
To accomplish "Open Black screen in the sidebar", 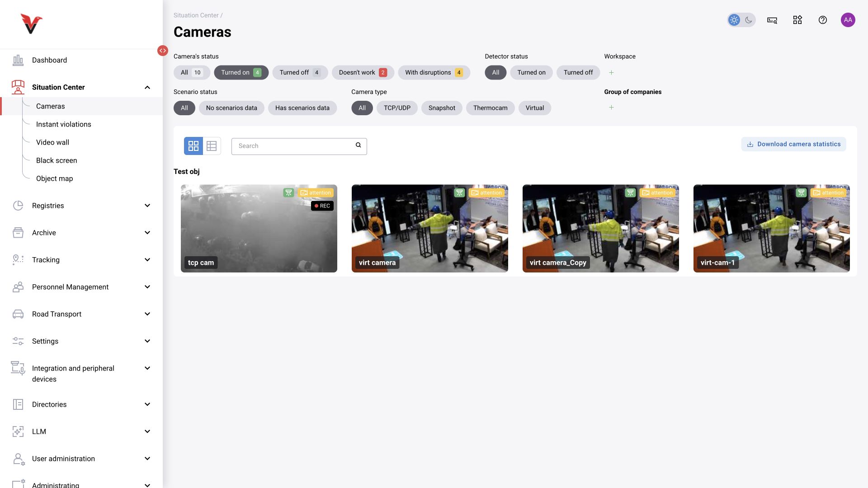I will [57, 160].
